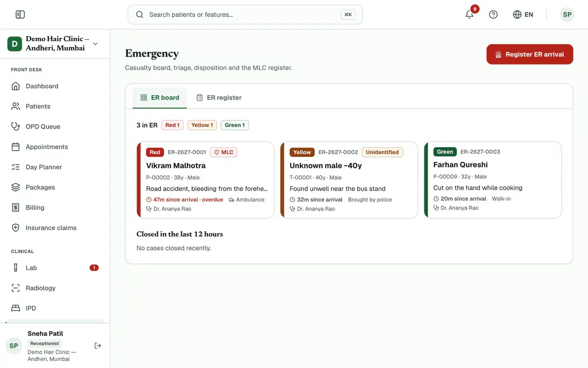Click the Billing receipt icon
Image resolution: width=588 pixels, height=368 pixels.
[16, 208]
